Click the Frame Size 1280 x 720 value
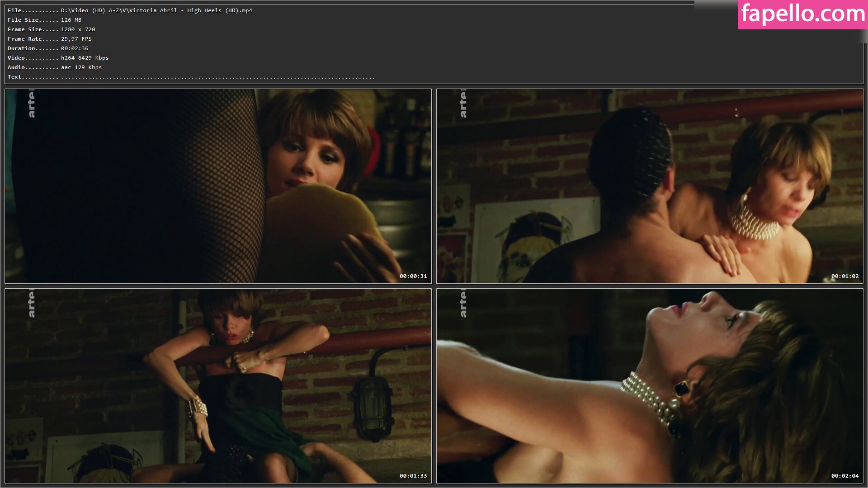The height and width of the screenshot is (488, 868). point(78,29)
